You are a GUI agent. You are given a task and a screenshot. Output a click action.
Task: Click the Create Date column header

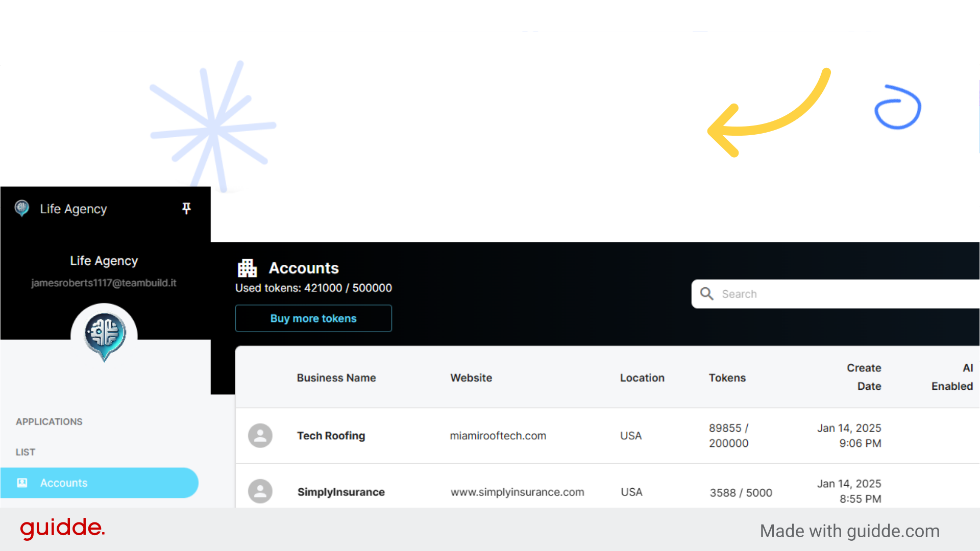pos(864,378)
